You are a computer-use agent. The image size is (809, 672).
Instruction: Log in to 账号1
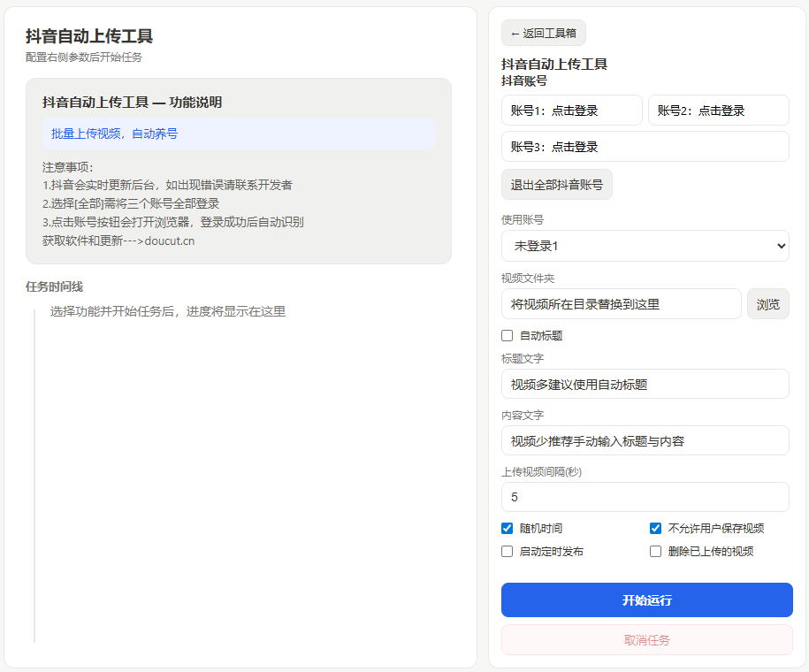pos(572,111)
